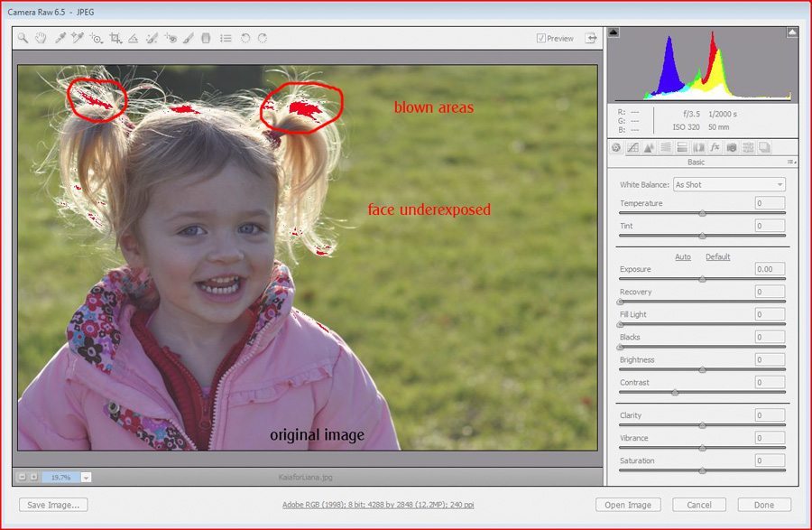Open the zoom level dropdown
This screenshot has width=812, height=530.
pos(86,477)
